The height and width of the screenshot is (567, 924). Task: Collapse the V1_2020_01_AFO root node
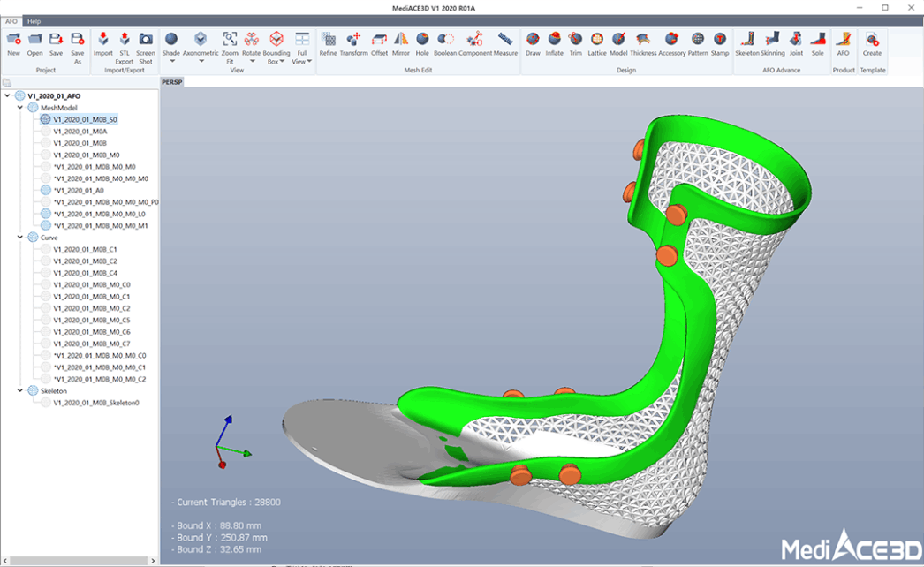[7, 95]
